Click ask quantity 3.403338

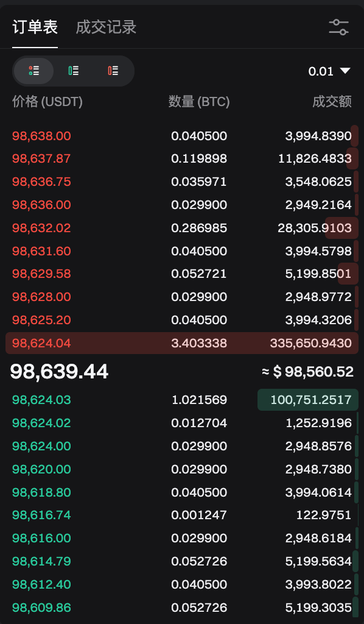(x=199, y=343)
